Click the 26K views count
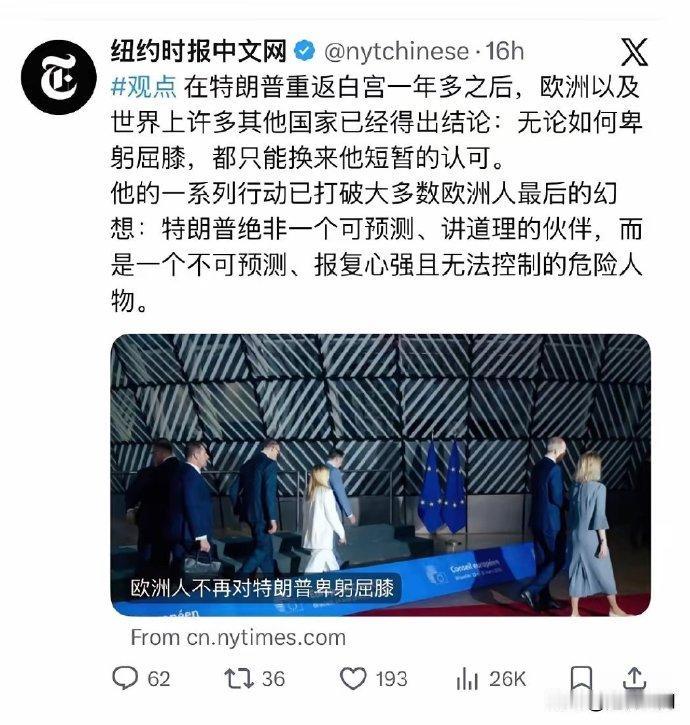690x725 pixels. click(x=508, y=679)
